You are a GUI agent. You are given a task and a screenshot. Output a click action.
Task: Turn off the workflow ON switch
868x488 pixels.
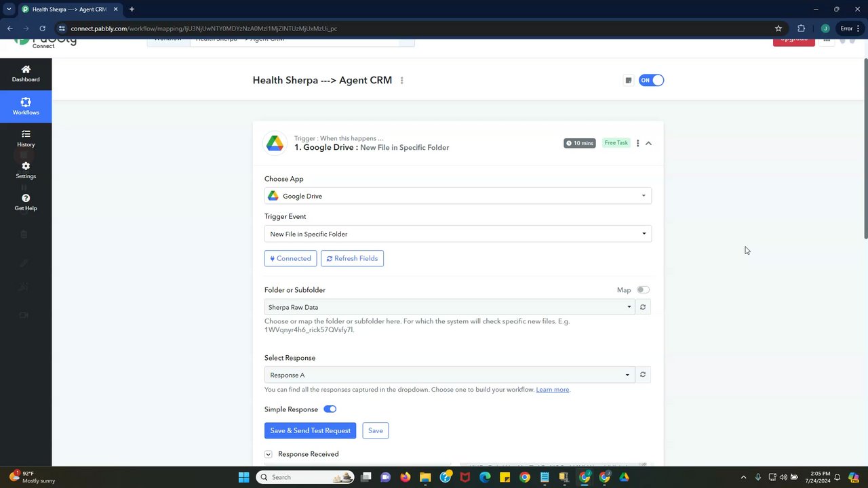651,81
